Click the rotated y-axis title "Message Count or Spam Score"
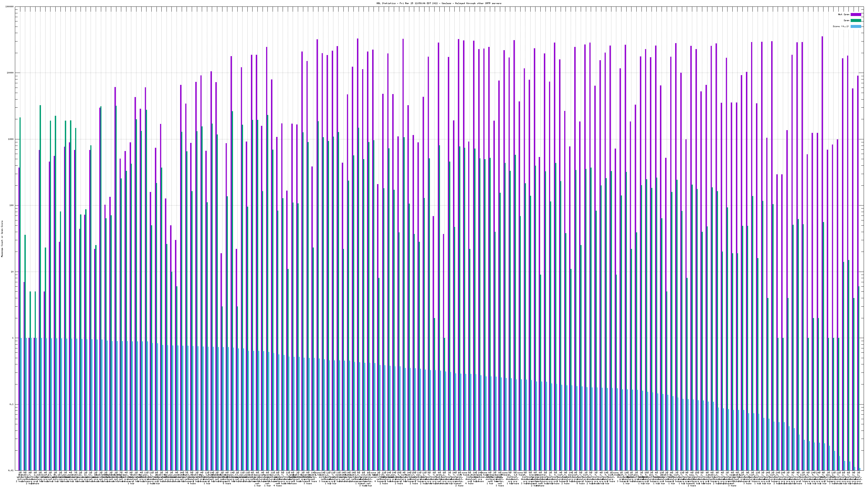The width and height of the screenshot is (868, 488). (x=2, y=239)
